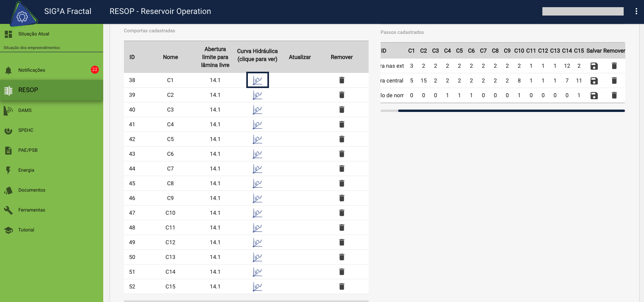Save the first registered step row
The height and width of the screenshot is (302, 644).
(594, 66)
